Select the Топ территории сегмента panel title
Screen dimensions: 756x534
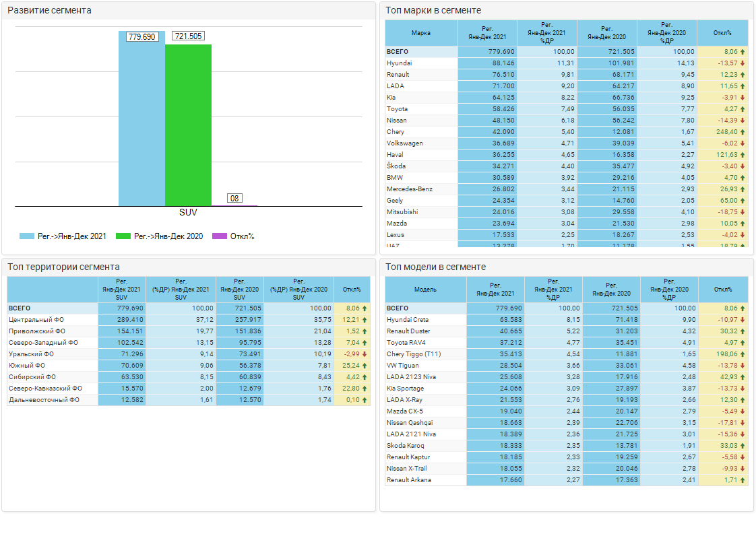[63, 267]
